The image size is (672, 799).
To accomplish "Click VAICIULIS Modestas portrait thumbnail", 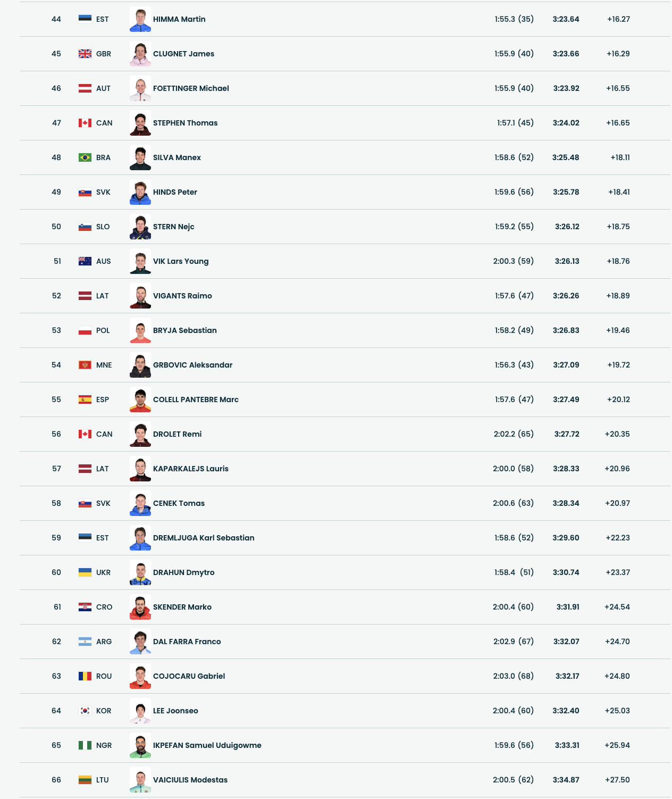I will [140, 780].
